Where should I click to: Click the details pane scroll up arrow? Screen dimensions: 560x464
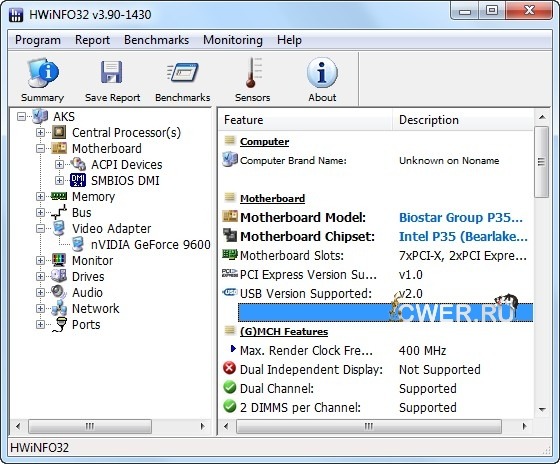coord(542,117)
